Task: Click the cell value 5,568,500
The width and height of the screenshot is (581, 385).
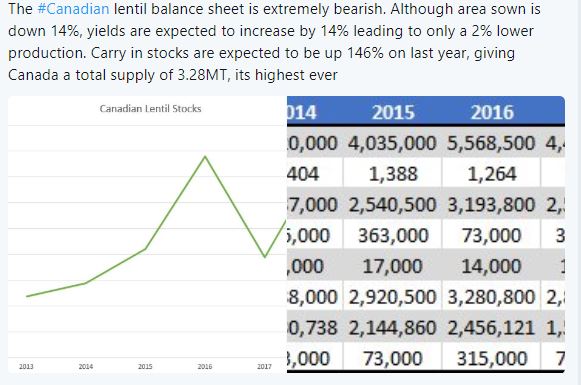Action: (491, 143)
